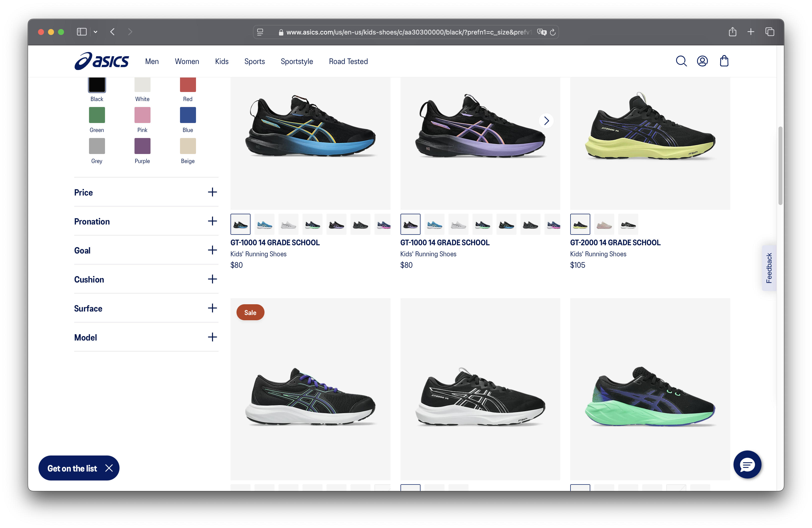This screenshot has height=528, width=812.
Task: Open a new Safari tab
Action: tap(750, 32)
